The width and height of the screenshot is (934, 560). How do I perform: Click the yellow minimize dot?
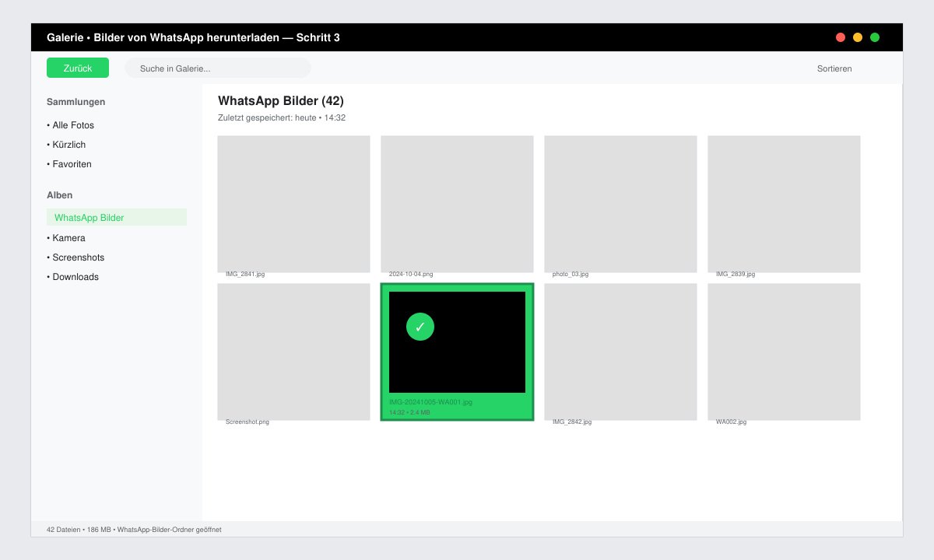[858, 37]
